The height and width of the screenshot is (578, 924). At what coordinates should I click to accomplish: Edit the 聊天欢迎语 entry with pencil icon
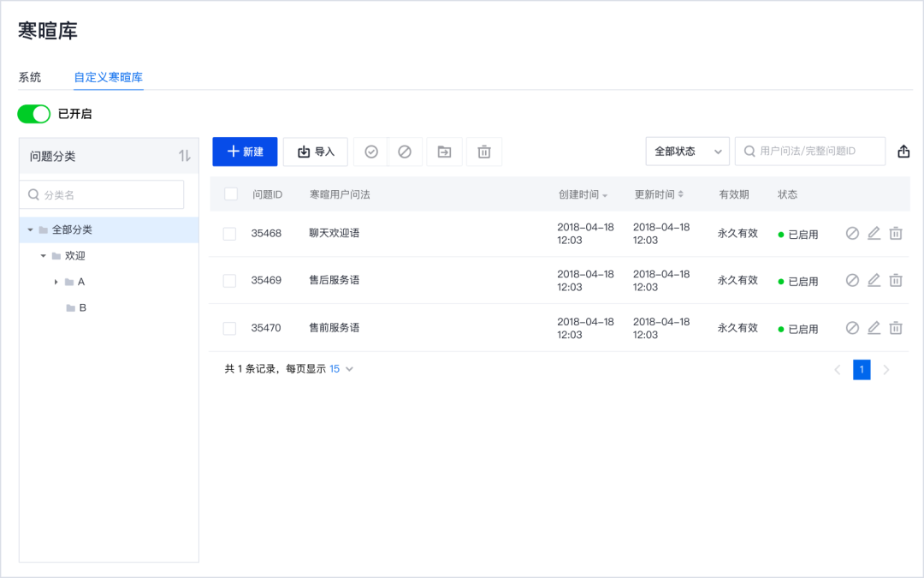pos(874,232)
